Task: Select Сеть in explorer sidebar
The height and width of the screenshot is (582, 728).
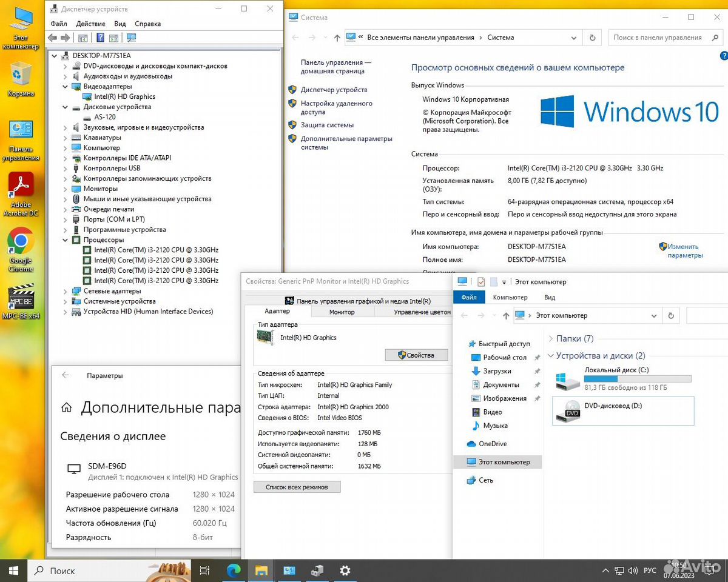Action: pos(485,480)
